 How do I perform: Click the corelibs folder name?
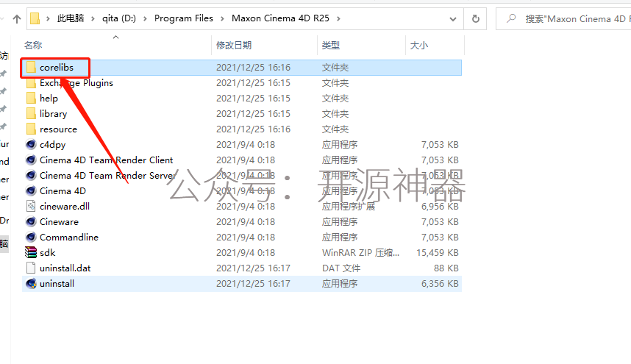tap(57, 67)
